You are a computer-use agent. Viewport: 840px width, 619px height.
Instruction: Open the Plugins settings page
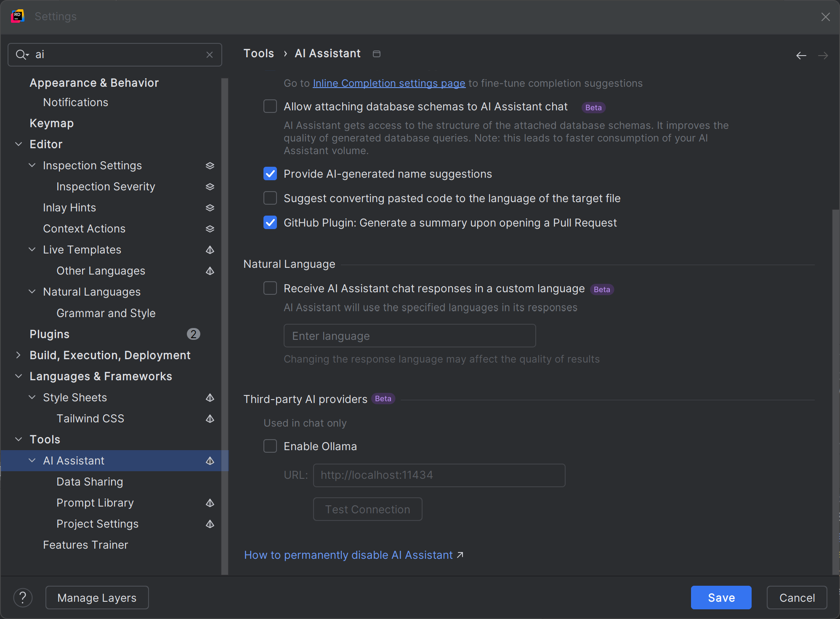coord(50,334)
